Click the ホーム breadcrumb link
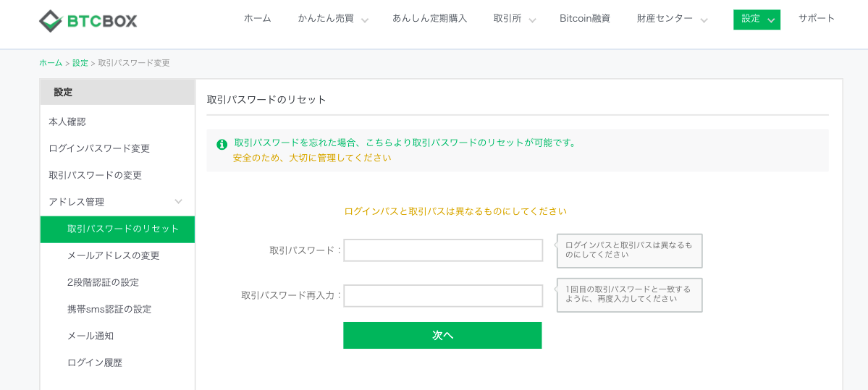The width and height of the screenshot is (868, 390). pyautogui.click(x=51, y=63)
